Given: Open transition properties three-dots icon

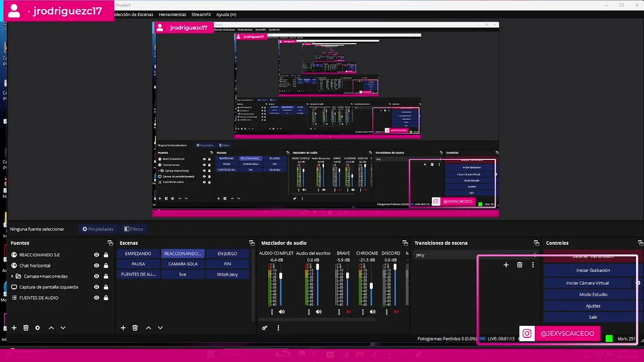Looking at the screenshot, I should click(x=533, y=265).
